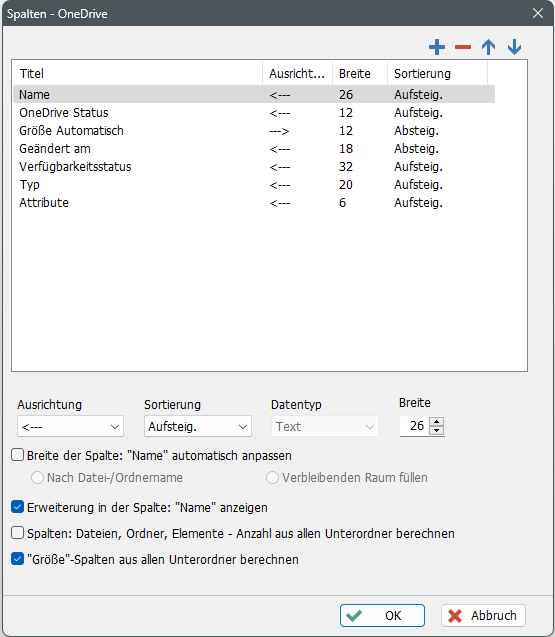555x637 pixels.
Task: Move selected column up with arrow icon
Action: coord(488,47)
